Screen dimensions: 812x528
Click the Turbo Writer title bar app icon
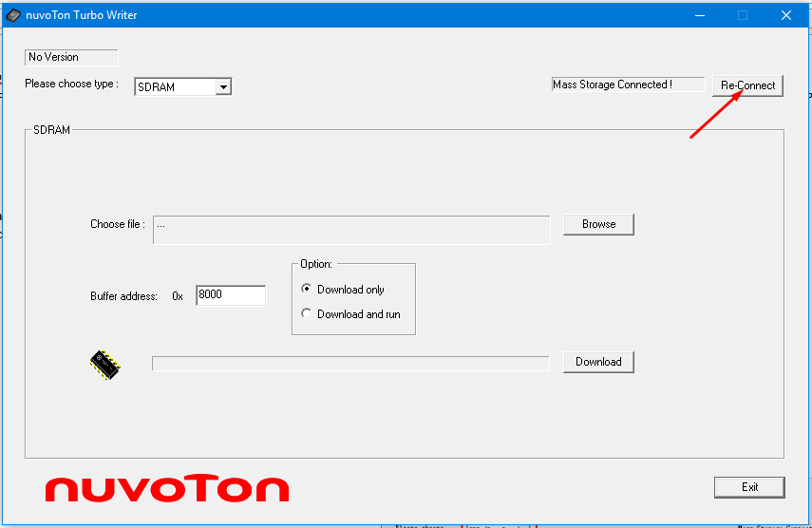(x=13, y=15)
